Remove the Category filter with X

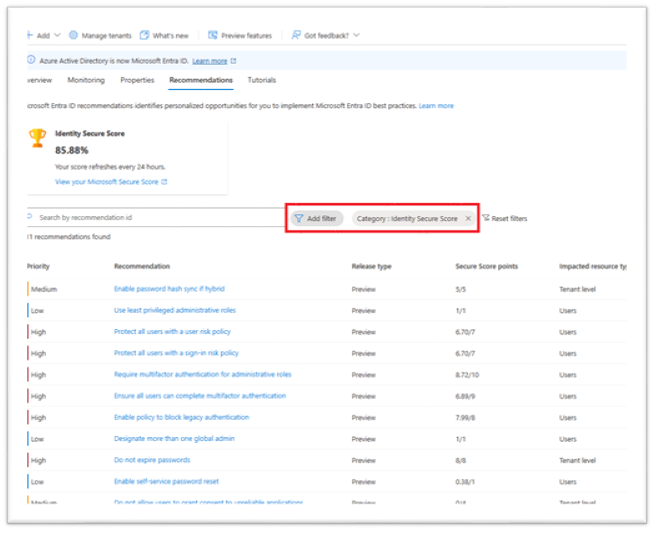(468, 218)
